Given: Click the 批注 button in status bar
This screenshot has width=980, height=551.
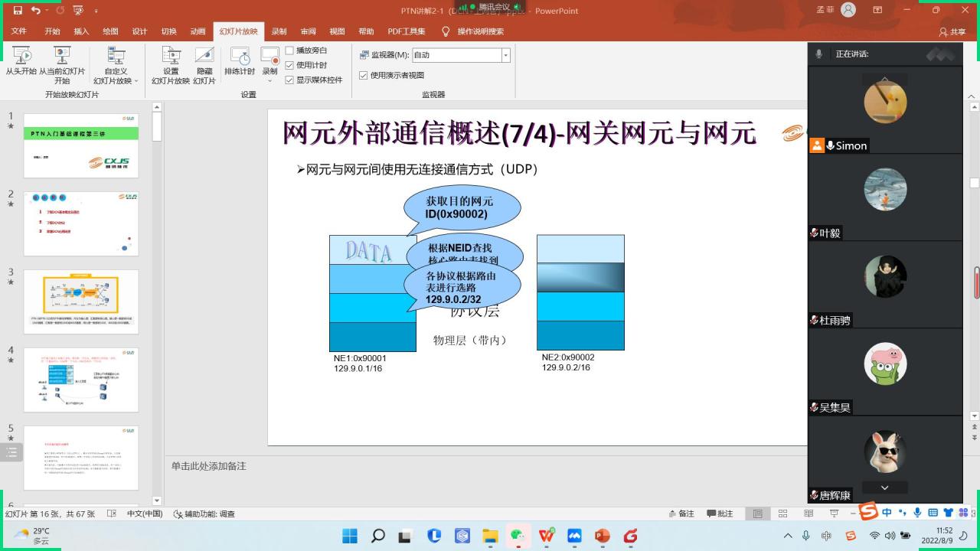Looking at the screenshot, I should pos(720,514).
